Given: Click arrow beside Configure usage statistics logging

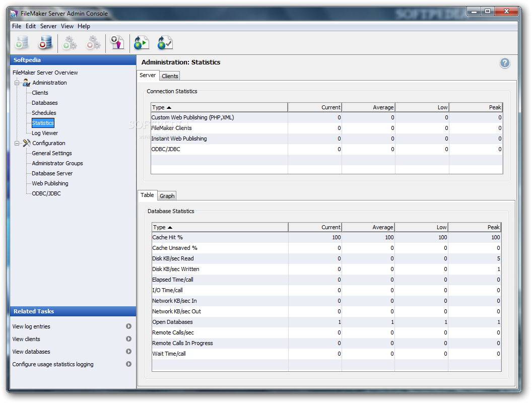Looking at the screenshot, I should (128, 364).
